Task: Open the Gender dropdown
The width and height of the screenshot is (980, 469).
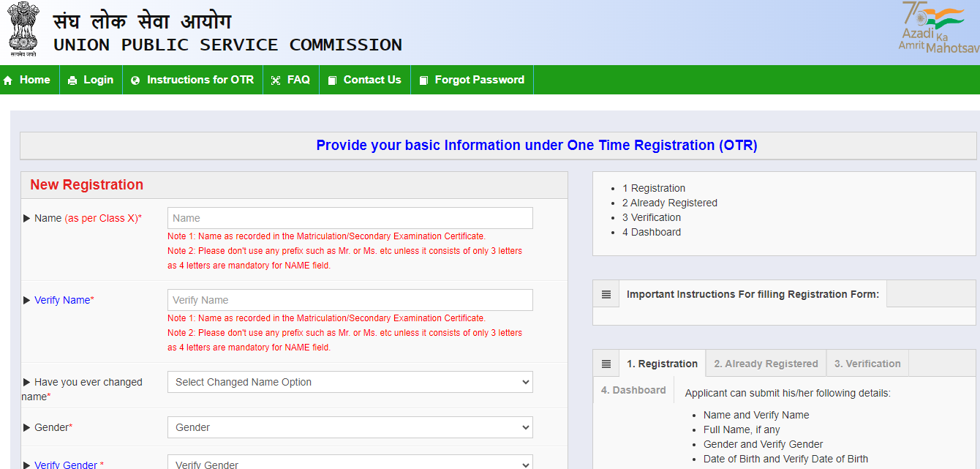Action: [350, 427]
